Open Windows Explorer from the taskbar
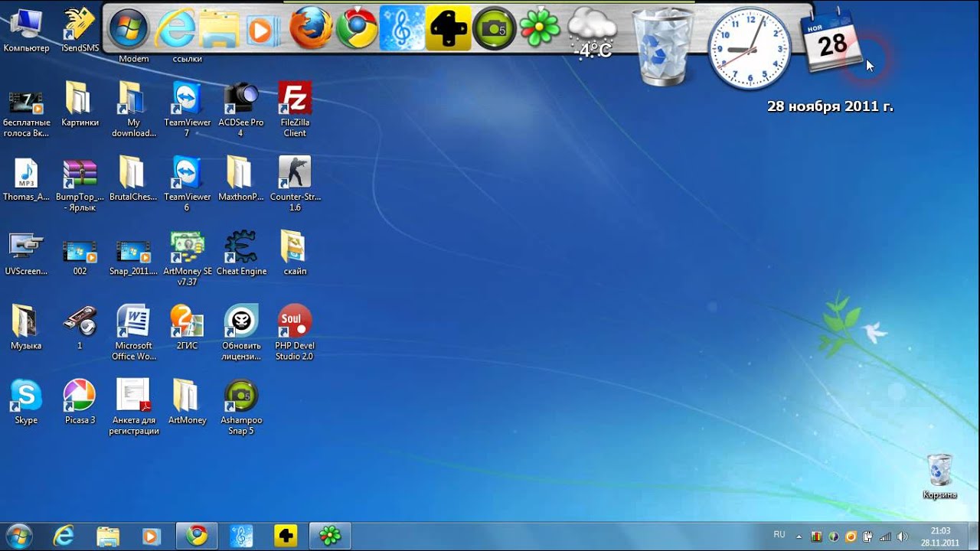 (x=108, y=536)
